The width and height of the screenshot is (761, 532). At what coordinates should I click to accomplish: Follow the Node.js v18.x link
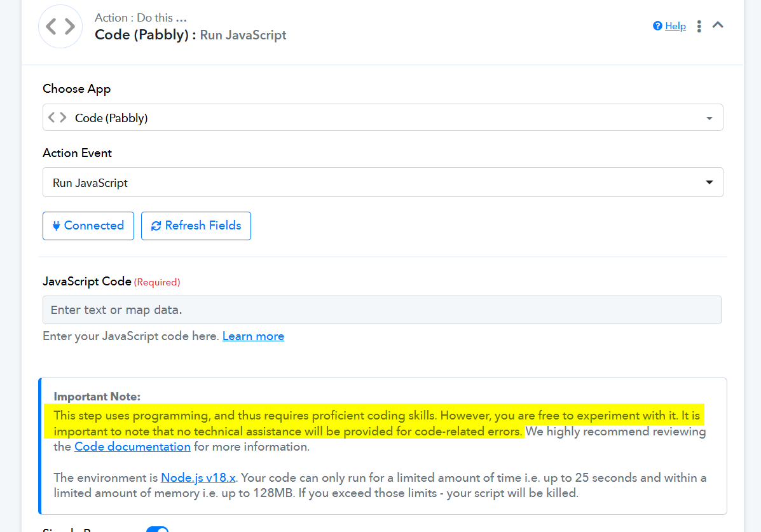coord(198,477)
